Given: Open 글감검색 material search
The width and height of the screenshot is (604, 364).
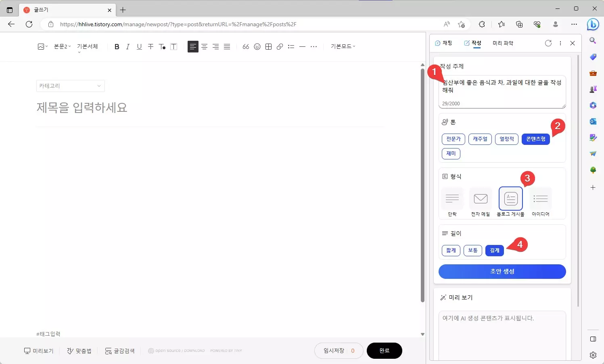Looking at the screenshot, I should 120,351.
